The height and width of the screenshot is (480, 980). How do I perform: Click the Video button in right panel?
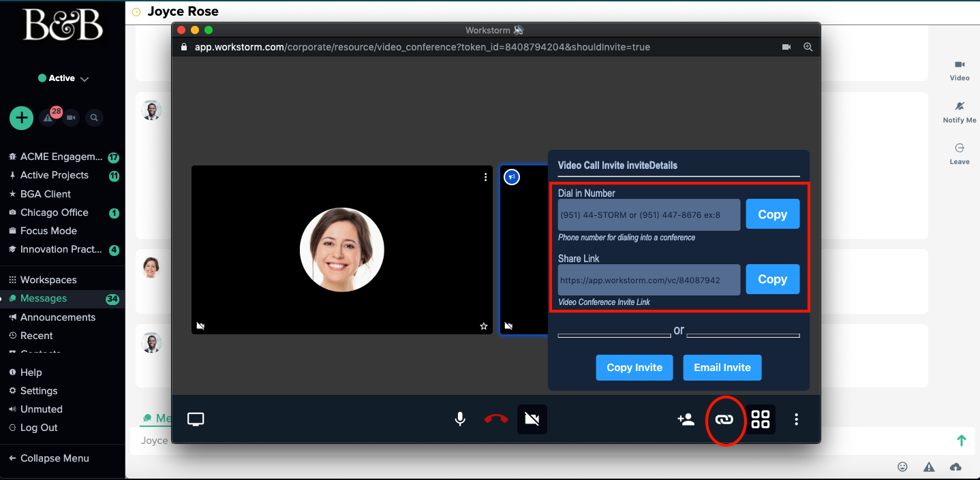960,70
